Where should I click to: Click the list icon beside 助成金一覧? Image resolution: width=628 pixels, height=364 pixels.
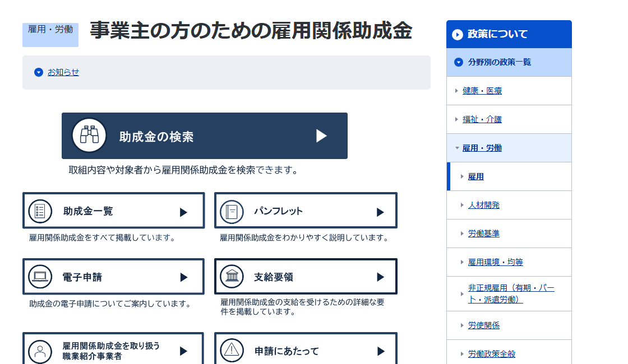(x=40, y=211)
